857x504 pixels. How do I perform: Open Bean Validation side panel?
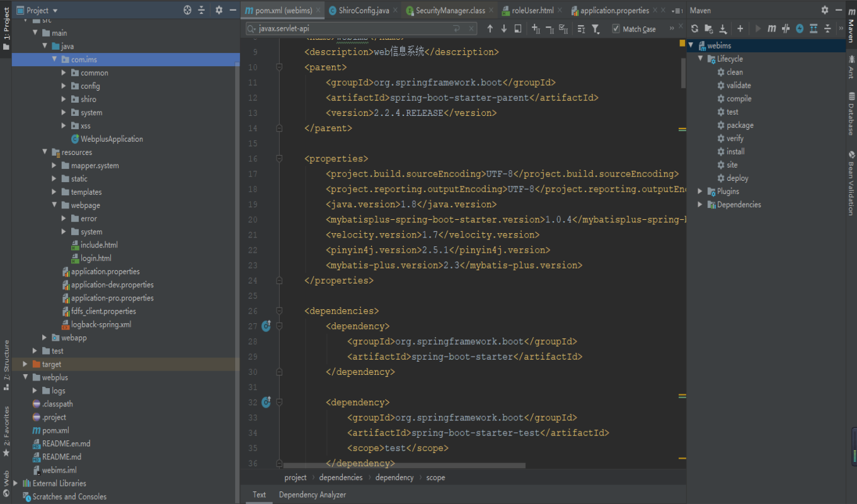[x=851, y=183]
